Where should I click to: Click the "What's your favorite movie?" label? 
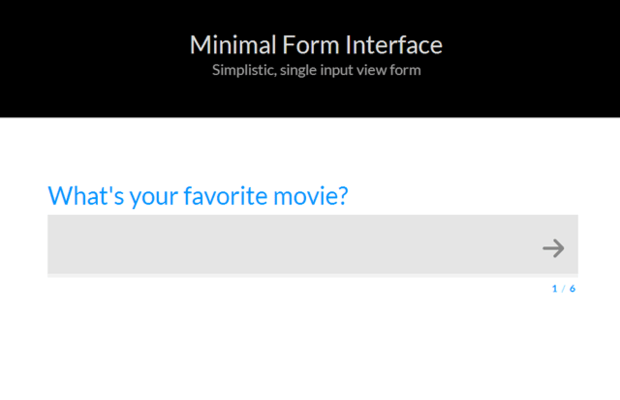[x=198, y=196]
